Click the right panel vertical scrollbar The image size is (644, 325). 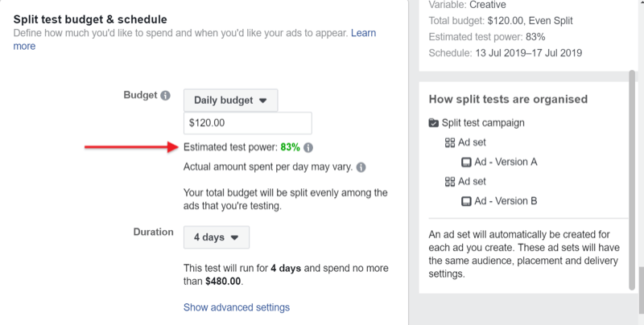pos(632,180)
